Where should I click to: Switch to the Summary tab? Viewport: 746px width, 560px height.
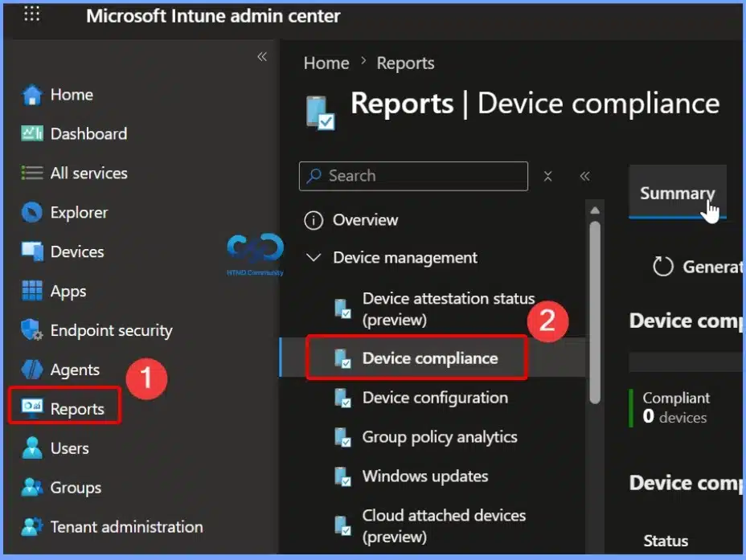678,193
